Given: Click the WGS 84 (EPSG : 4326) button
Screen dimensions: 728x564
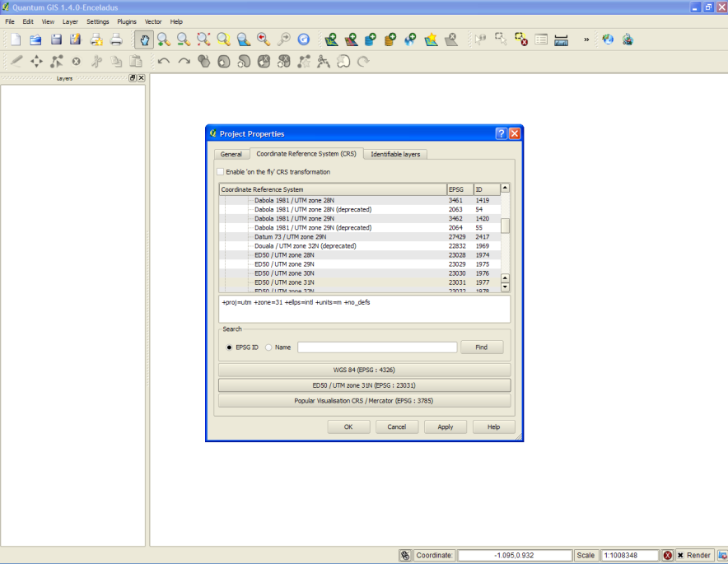Looking at the screenshot, I should point(364,370).
